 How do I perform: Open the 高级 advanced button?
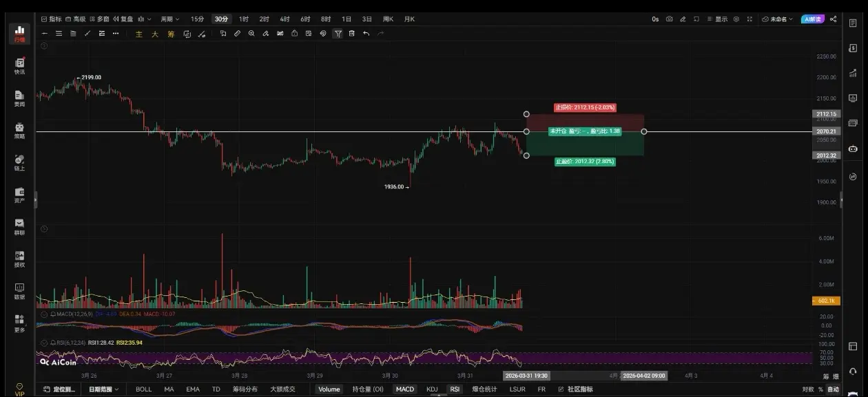(x=76, y=19)
